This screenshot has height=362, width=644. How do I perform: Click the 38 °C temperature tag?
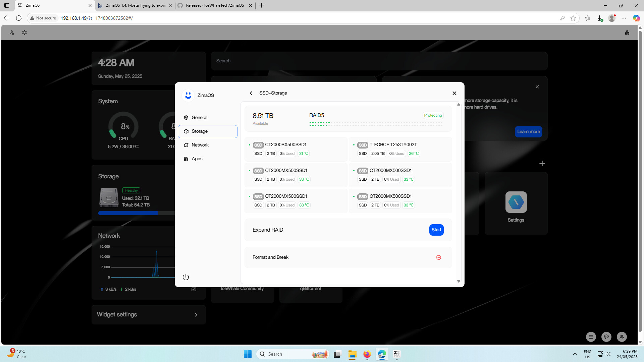pyautogui.click(x=304, y=205)
